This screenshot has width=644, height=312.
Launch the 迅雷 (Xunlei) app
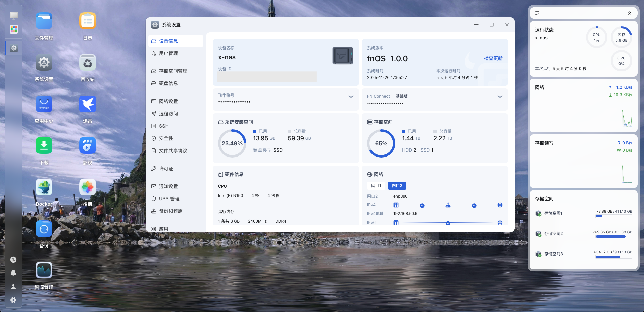88,104
